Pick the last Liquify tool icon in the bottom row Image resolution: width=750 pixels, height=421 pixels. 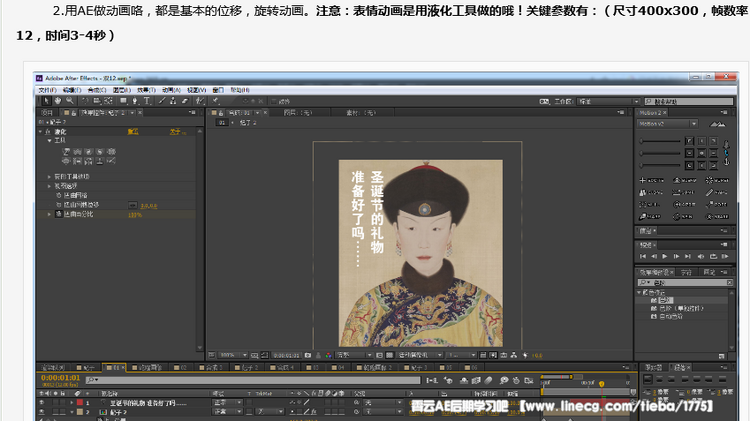click(111, 161)
